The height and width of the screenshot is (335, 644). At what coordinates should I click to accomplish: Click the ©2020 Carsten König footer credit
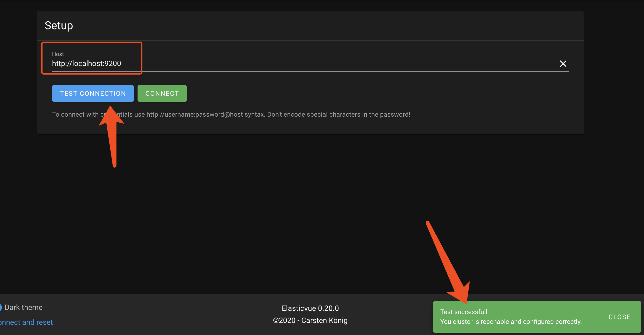pyautogui.click(x=310, y=320)
